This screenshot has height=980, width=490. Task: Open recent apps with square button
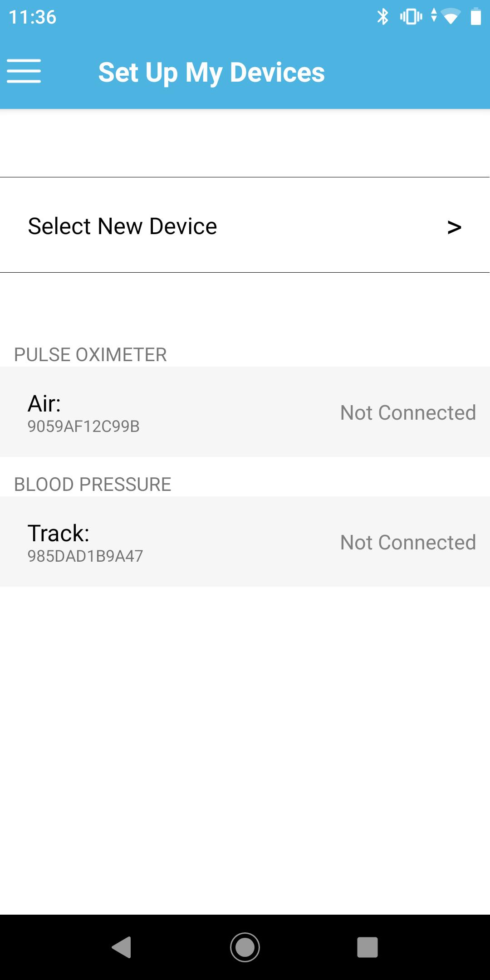(367, 947)
